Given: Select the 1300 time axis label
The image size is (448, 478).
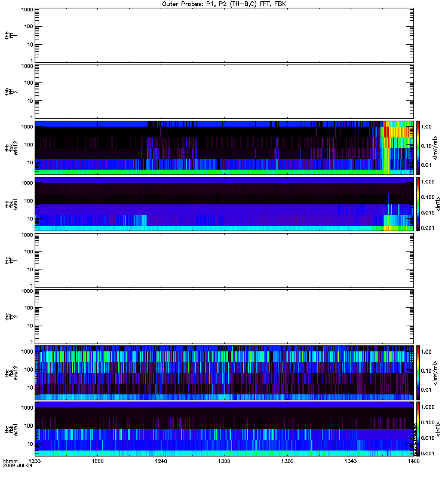Looking at the screenshot, I should click(x=224, y=461).
